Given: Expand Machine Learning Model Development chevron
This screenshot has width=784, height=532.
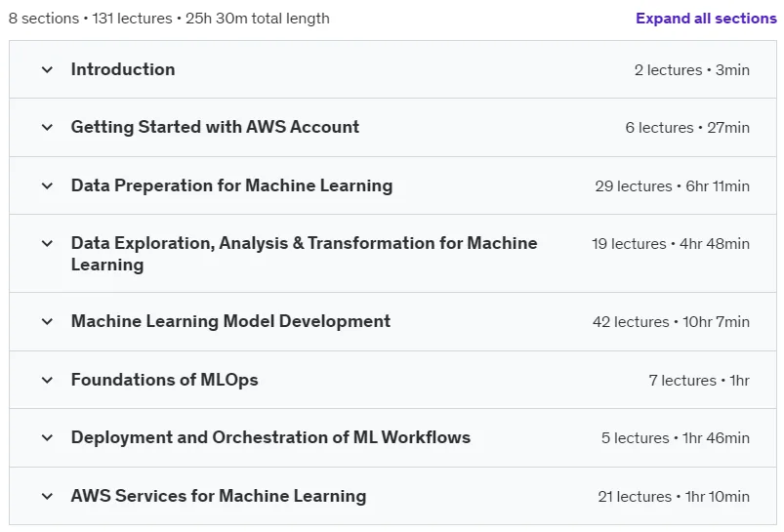Looking at the screenshot, I should tap(47, 321).
